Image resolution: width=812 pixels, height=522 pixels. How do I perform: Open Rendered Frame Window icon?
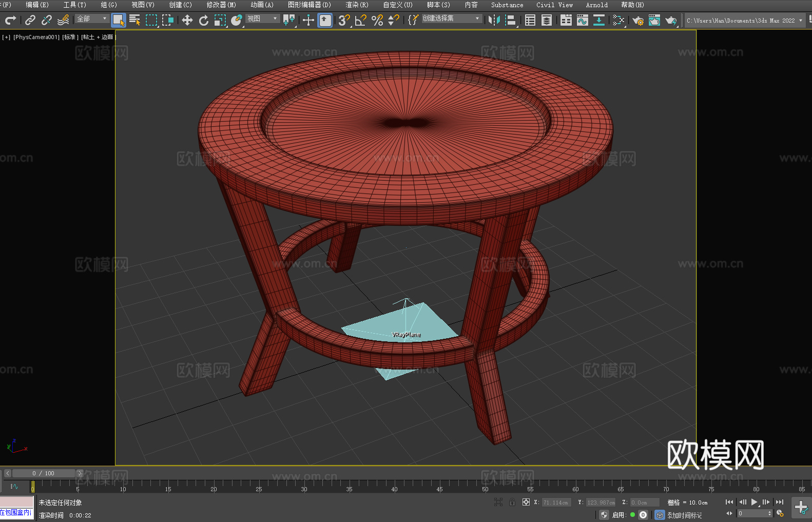pos(654,20)
